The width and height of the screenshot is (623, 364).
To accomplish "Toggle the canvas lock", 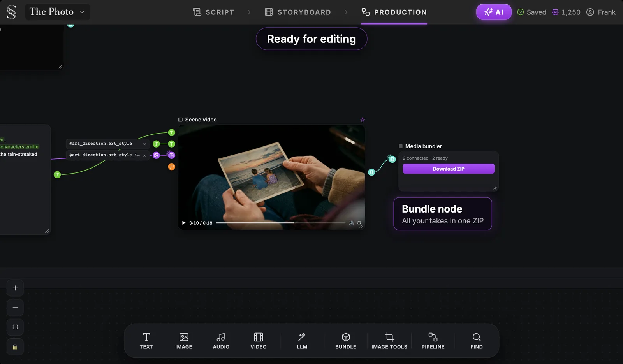I will pos(15,347).
